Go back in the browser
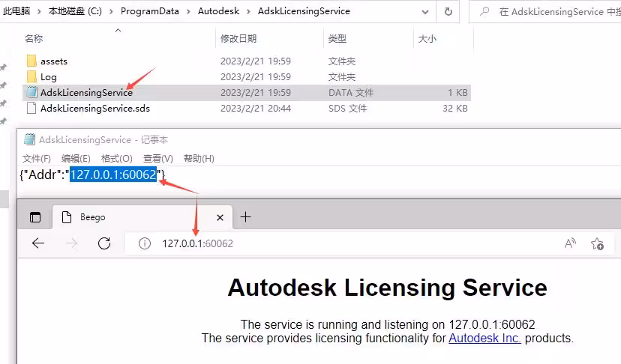 38,243
